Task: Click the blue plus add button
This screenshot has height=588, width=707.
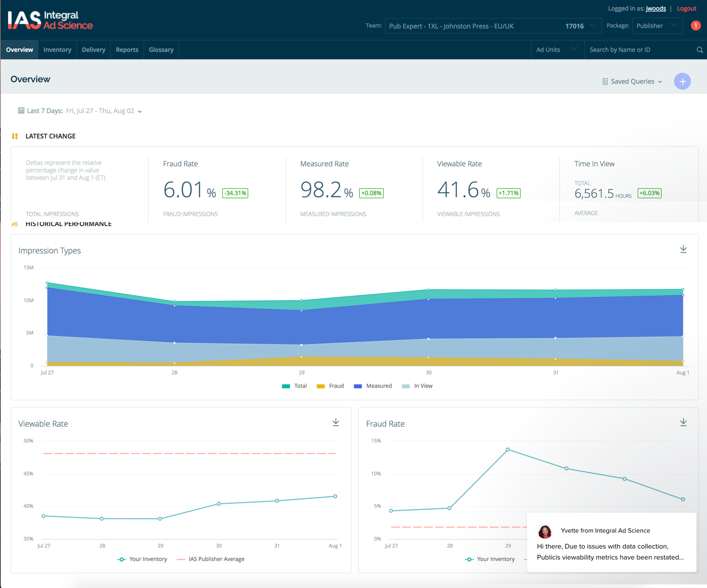Action: (x=682, y=81)
